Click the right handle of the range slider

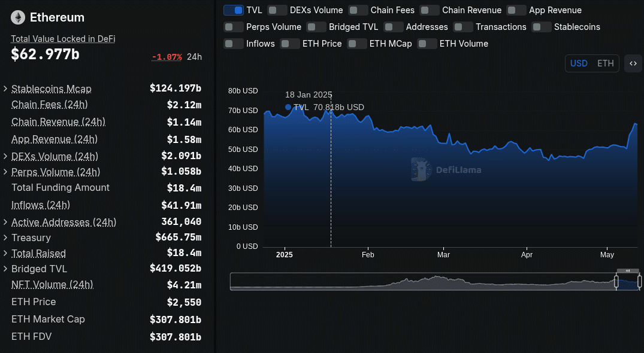tap(639, 281)
